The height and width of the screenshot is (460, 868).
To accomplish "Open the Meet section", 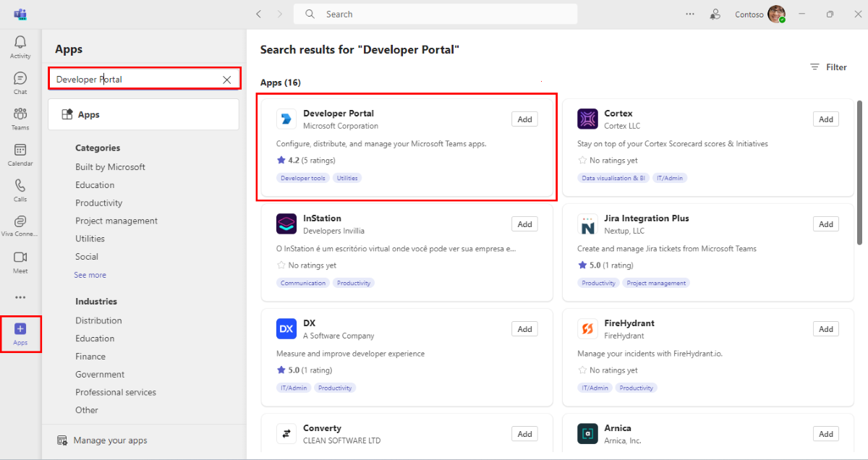I will tap(20, 262).
